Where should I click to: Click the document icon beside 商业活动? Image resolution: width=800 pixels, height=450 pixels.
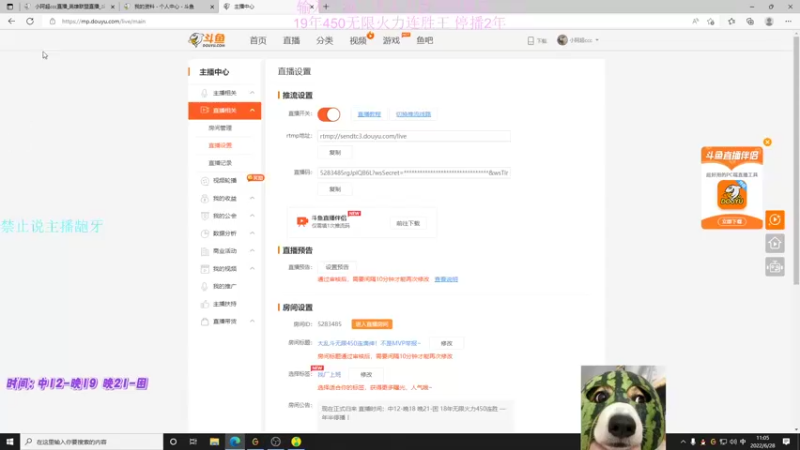pos(205,251)
